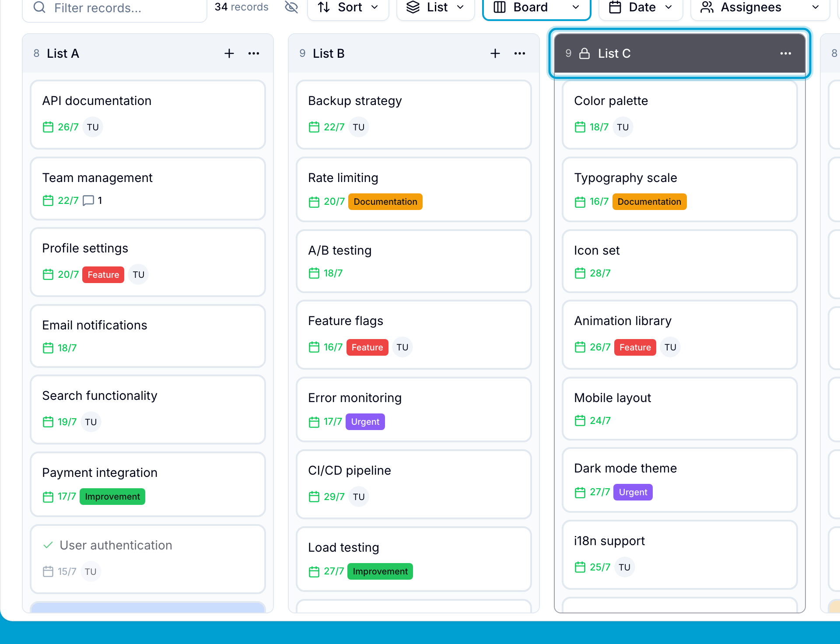Expand the Sort dropdown
The width and height of the screenshot is (840, 644).
(348, 7)
